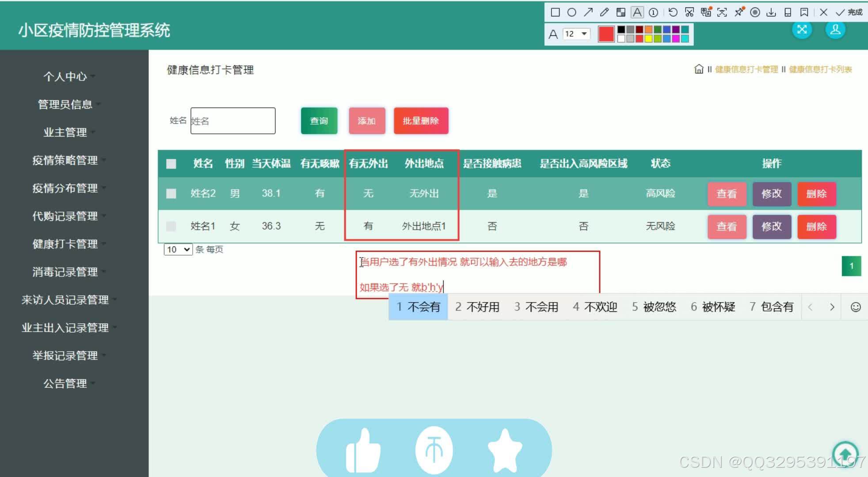The width and height of the screenshot is (868, 477).
Task: Open the emoji picker in IME bar
Action: [856, 307]
